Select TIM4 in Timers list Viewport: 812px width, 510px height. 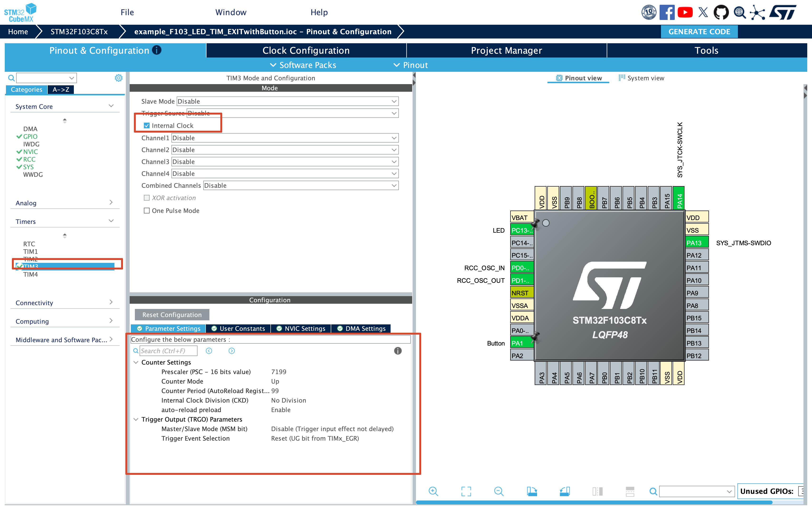30,274
